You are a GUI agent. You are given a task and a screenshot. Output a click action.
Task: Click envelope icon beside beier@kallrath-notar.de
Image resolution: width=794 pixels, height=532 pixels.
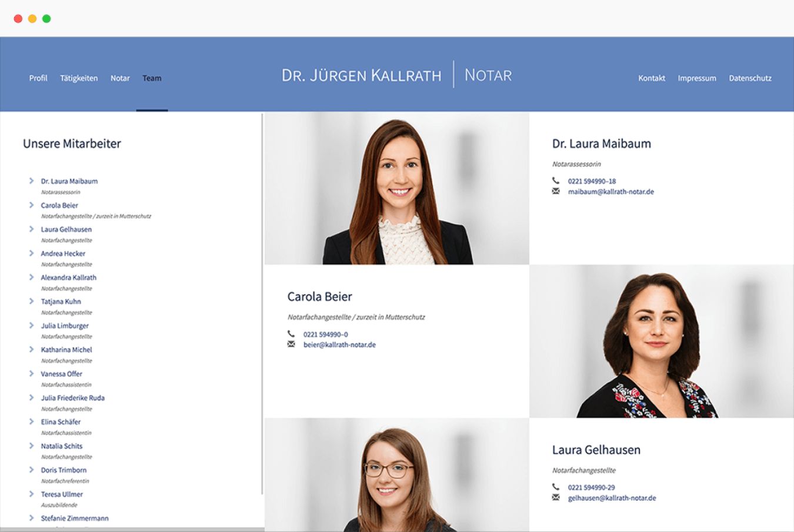pyautogui.click(x=291, y=344)
